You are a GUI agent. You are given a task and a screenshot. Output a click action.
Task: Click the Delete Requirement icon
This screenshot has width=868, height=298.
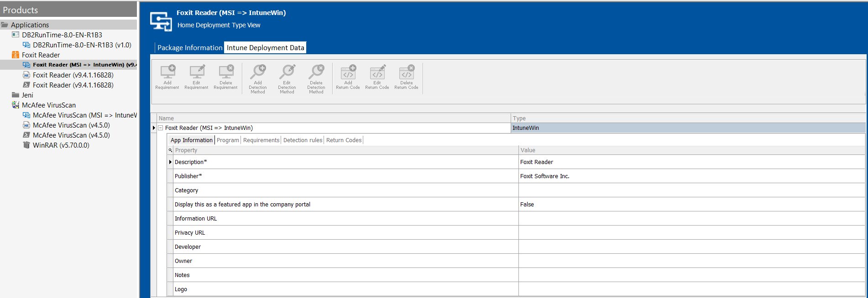click(225, 73)
